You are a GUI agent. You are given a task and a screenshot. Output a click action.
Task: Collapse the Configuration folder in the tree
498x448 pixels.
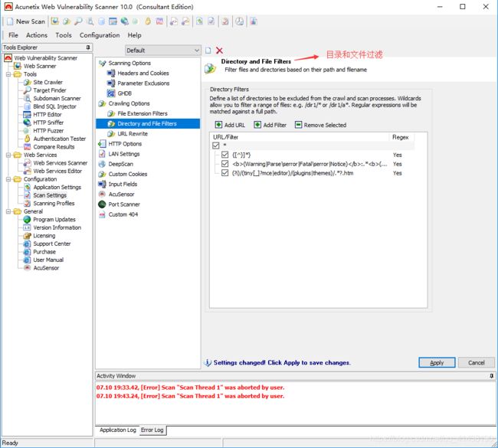pos(8,179)
